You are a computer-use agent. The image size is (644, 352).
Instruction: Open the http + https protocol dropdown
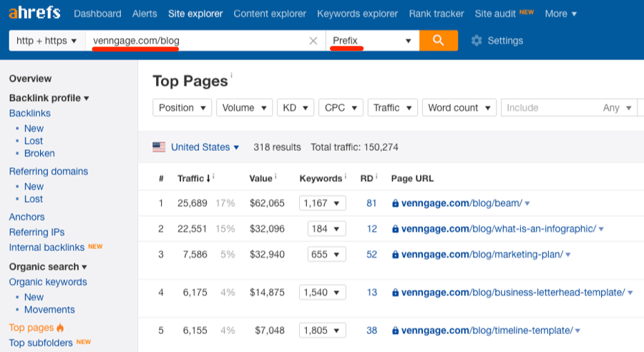pos(46,41)
